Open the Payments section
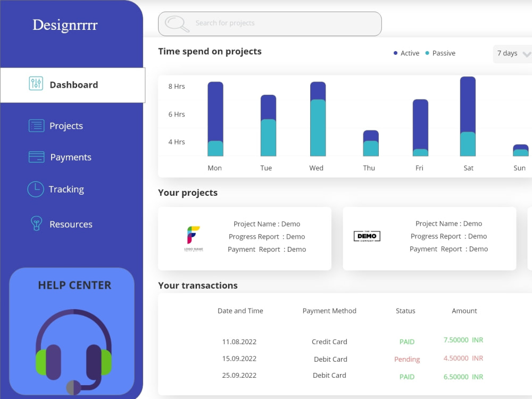 tap(71, 157)
